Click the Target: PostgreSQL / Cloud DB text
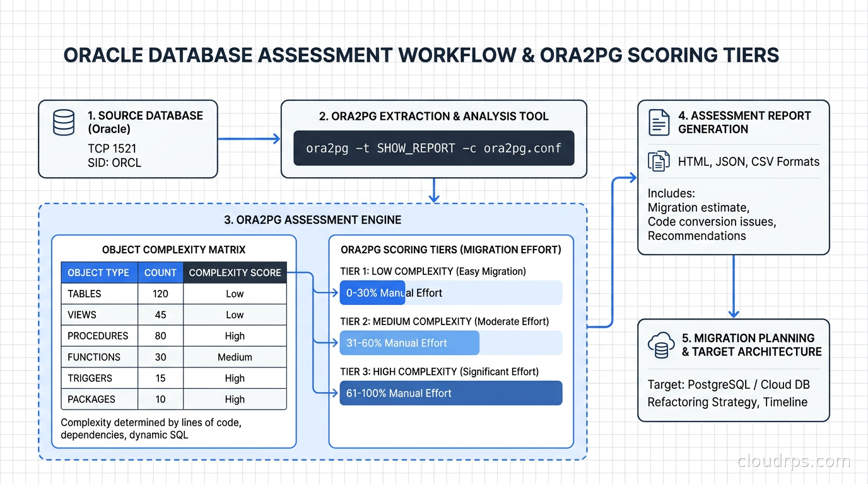The image size is (868, 484). pyautogui.click(x=729, y=384)
